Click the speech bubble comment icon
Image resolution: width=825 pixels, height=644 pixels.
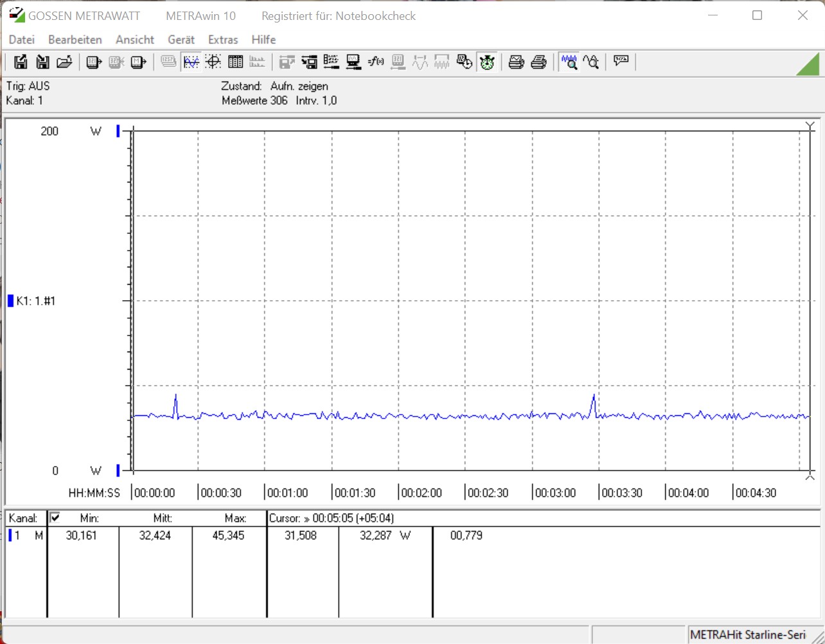click(x=621, y=62)
